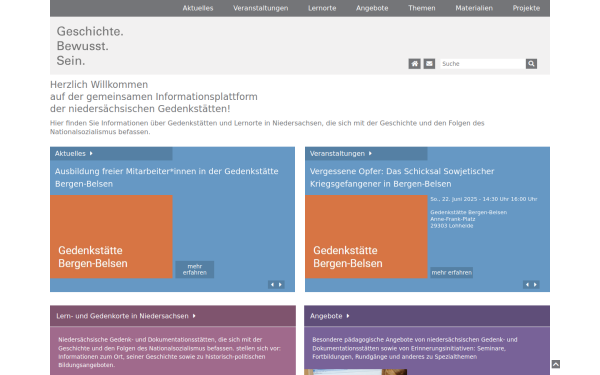Click the Suche input field
The height and width of the screenshot is (375, 600).
coord(483,64)
